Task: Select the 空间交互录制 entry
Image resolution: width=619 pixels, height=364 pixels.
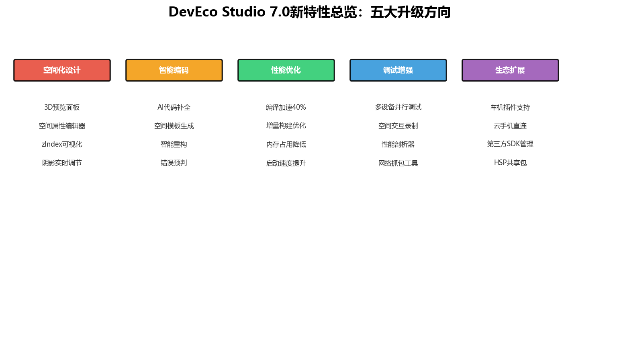Action: click(398, 126)
